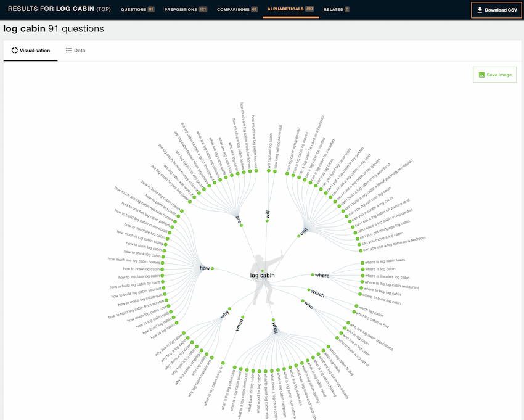Click the 'where' branch node
The width and height of the screenshot is (524, 420).
click(x=313, y=274)
